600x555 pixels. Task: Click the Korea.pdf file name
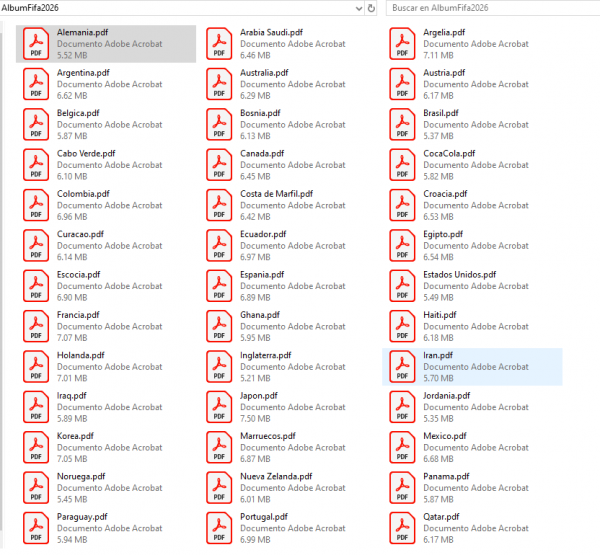[x=75, y=436]
